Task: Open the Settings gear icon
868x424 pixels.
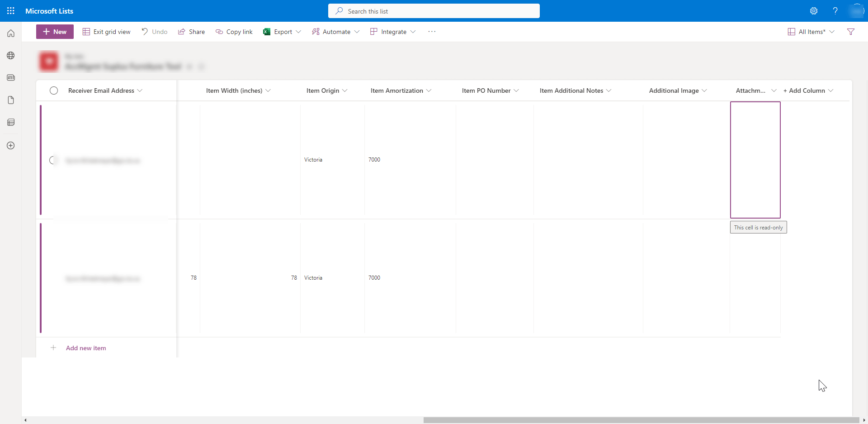Action: tap(814, 11)
